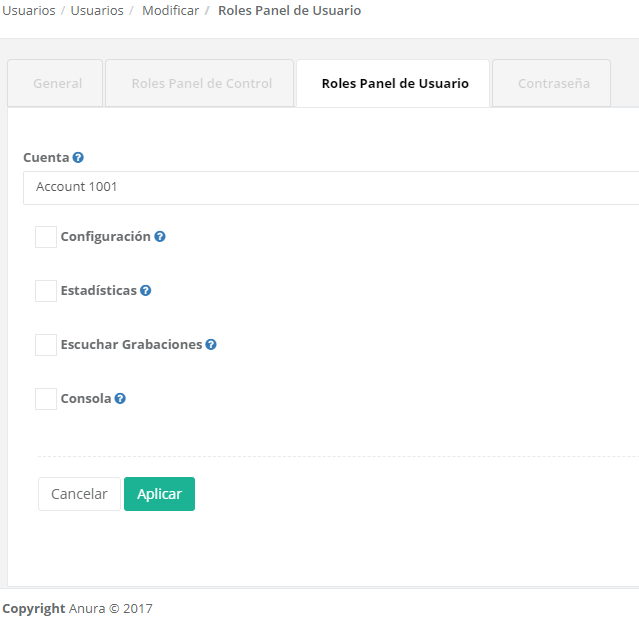Enable the Configuración checkbox
The image size is (639, 622).
tap(46, 237)
